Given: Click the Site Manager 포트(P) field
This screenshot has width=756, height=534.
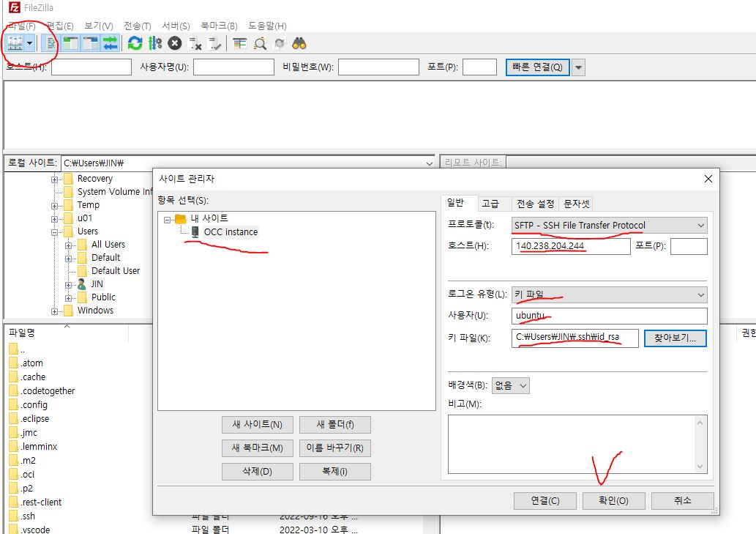Looking at the screenshot, I should 689,246.
